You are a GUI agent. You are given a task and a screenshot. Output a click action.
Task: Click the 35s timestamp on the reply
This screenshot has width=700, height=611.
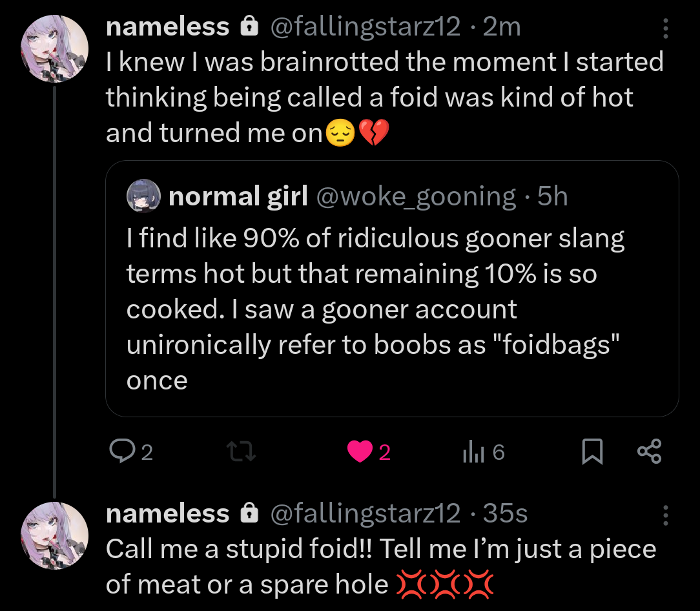[505, 513]
